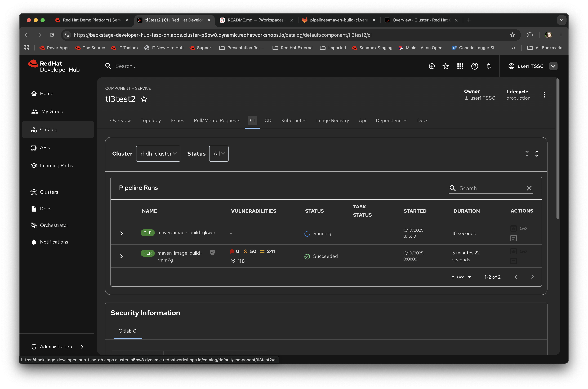Expand the maven-image-build-gkwcx pipeline row
This screenshot has width=588, height=389.
pyautogui.click(x=122, y=233)
